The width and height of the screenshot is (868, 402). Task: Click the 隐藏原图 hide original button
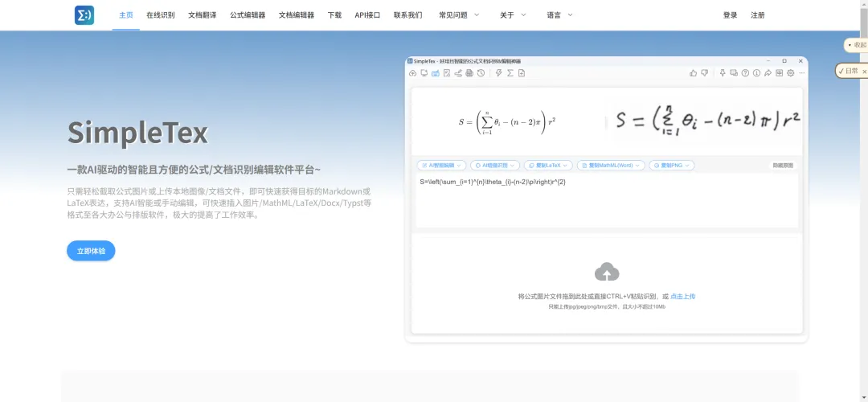(x=783, y=165)
